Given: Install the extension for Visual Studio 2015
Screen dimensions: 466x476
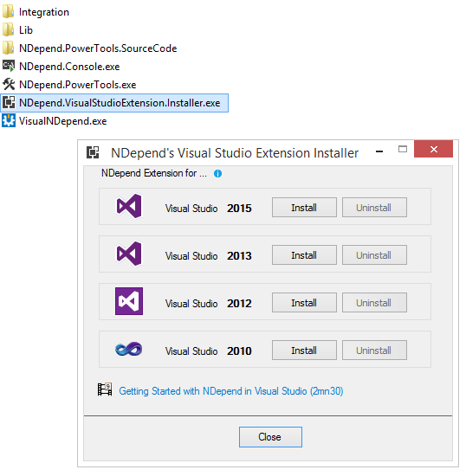Looking at the screenshot, I should (x=304, y=208).
